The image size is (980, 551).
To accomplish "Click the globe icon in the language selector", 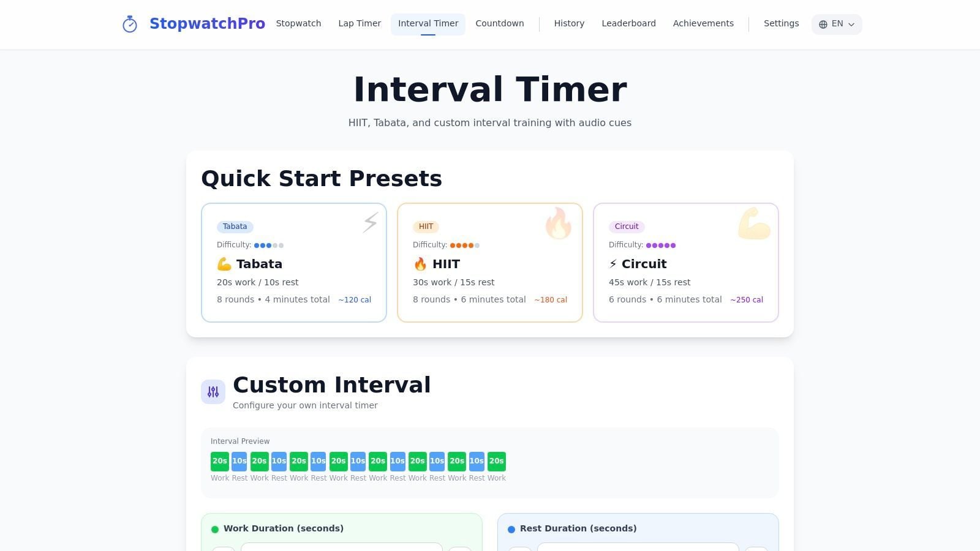I will [823, 24].
